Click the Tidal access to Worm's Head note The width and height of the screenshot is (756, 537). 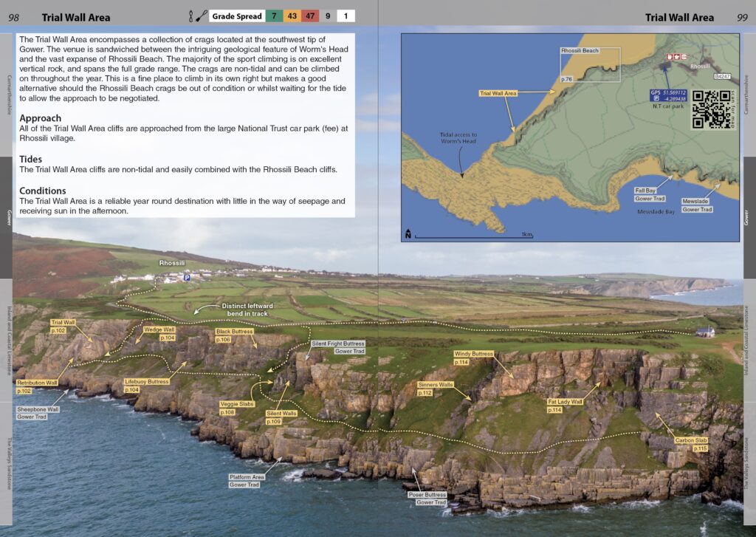point(458,138)
